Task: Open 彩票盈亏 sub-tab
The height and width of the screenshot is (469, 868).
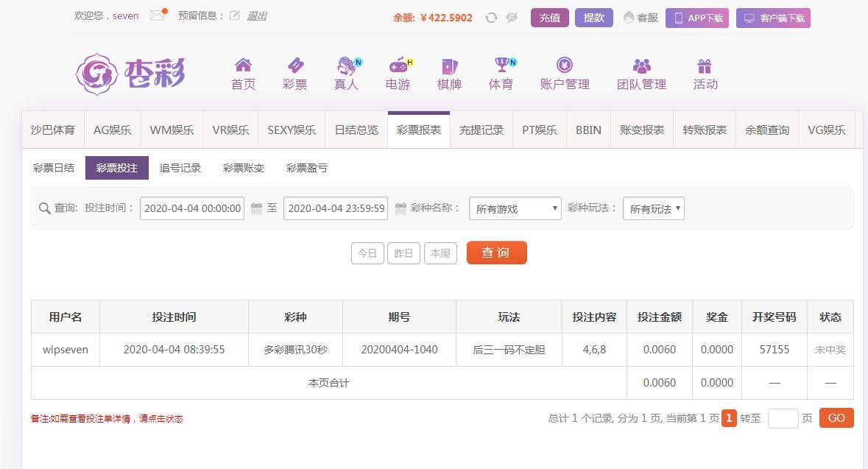Action: [307, 168]
